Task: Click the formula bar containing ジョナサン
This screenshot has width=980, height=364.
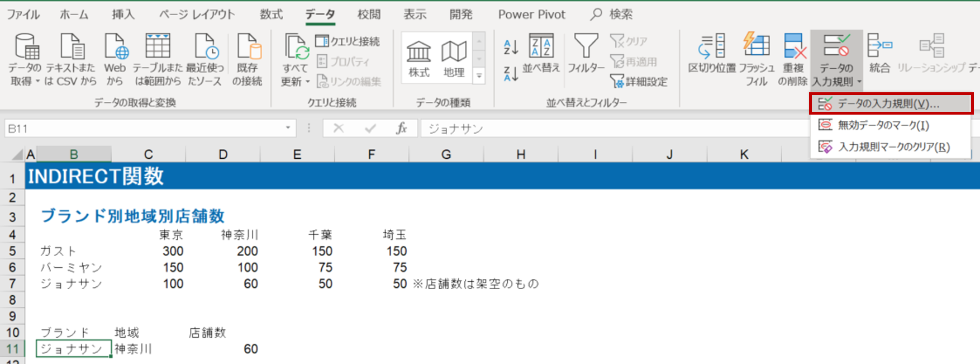Action: click(x=615, y=129)
